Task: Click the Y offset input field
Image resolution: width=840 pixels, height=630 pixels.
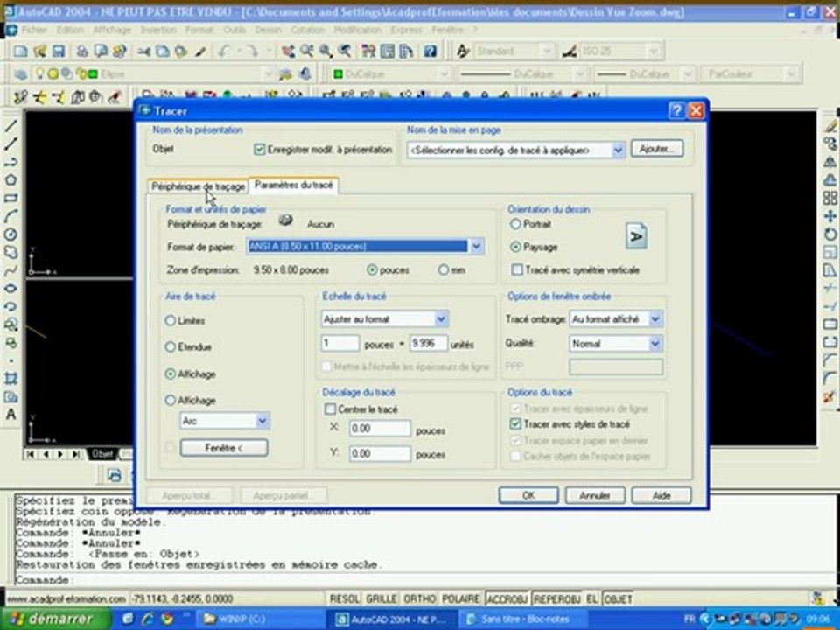Action: pos(380,454)
